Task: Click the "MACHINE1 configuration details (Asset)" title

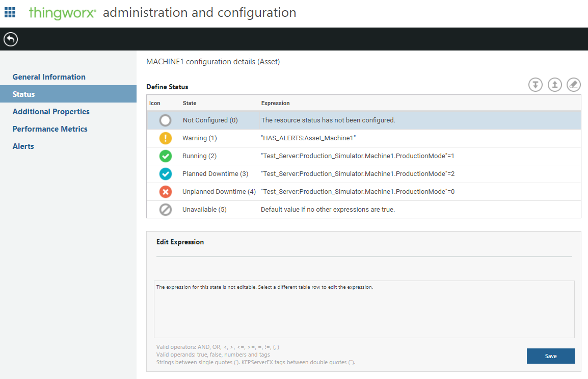Action: pyautogui.click(x=213, y=62)
